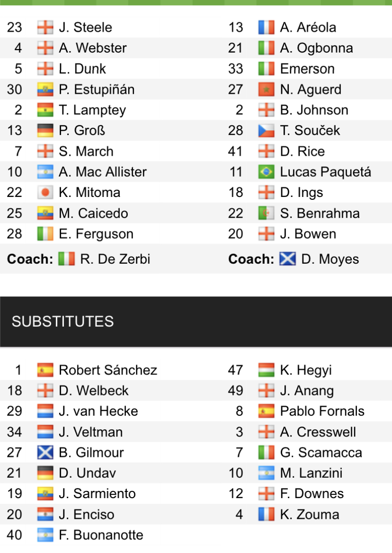Click the Algeria flag next to S. Benrahma
392x553 pixels.
(x=266, y=214)
